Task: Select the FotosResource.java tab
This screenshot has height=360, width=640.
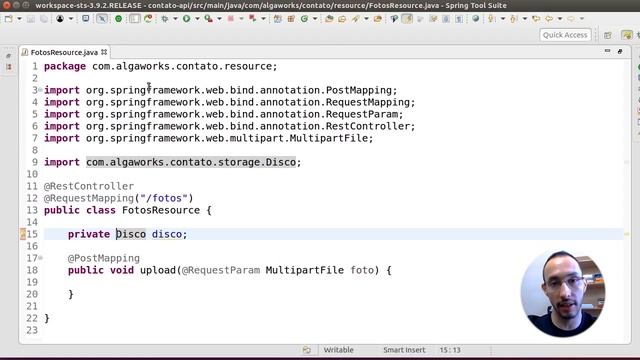Action: pos(64,52)
